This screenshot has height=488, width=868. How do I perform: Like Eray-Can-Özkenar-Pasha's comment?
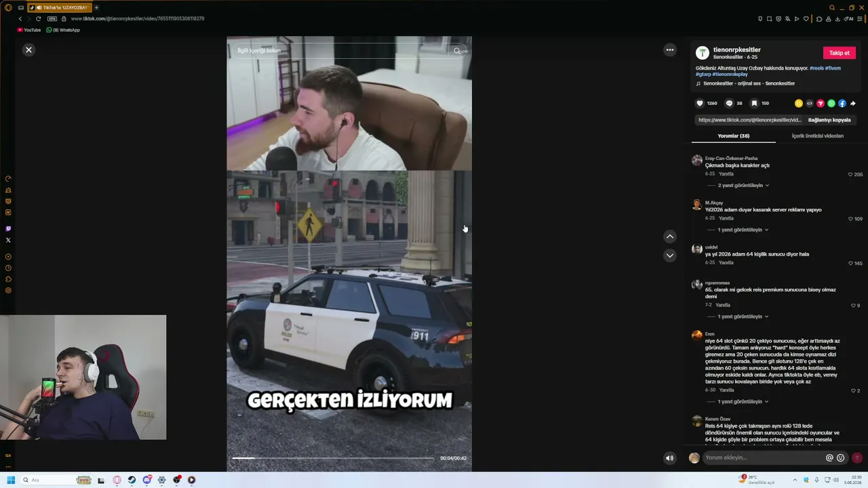click(850, 174)
